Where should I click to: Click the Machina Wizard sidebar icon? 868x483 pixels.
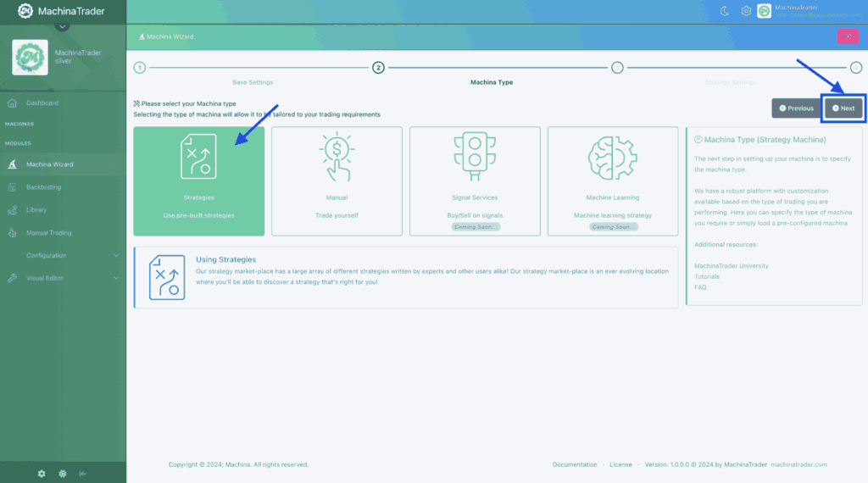point(12,164)
